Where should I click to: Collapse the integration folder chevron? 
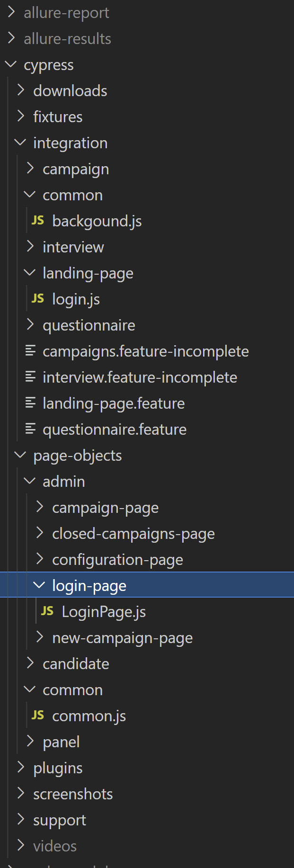click(x=20, y=143)
